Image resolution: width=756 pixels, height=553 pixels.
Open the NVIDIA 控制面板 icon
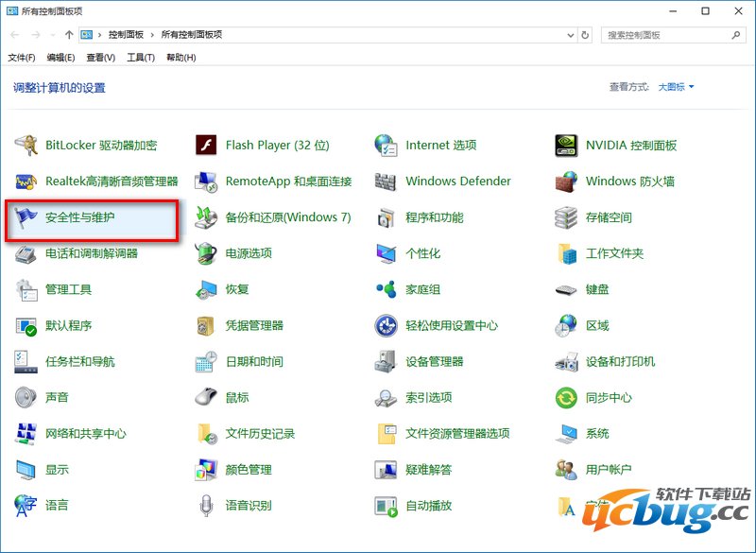click(566, 146)
